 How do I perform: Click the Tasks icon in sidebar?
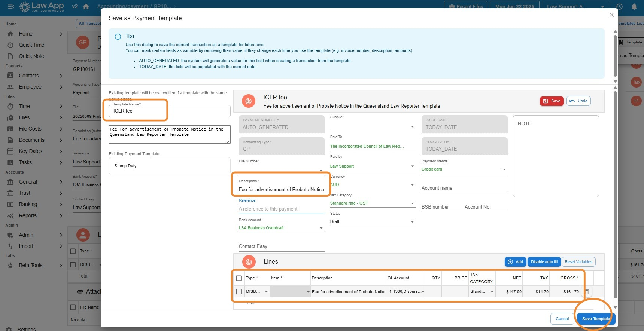[x=10, y=162]
